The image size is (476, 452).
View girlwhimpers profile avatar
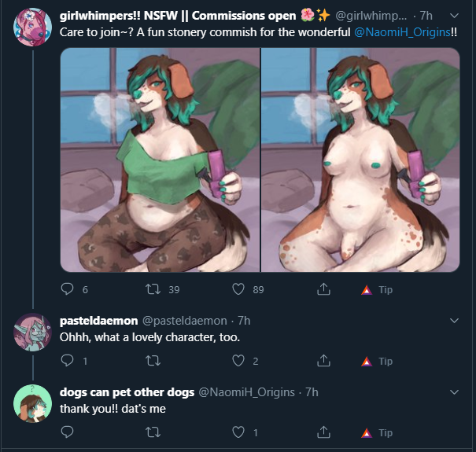click(32, 28)
